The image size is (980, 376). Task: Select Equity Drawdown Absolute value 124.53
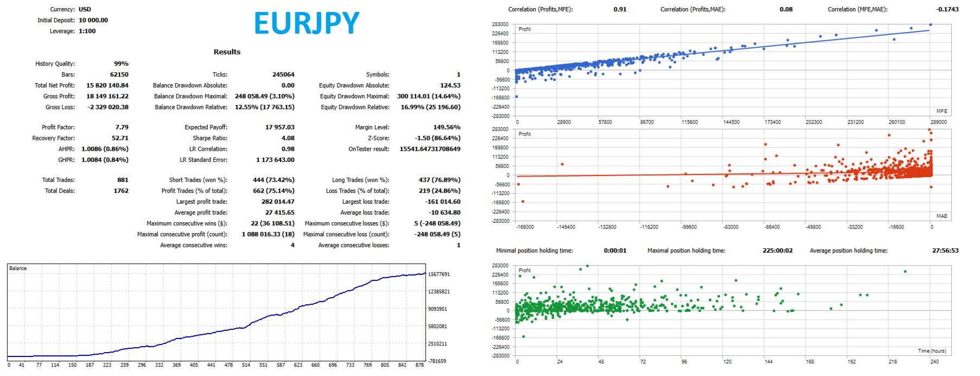450,85
